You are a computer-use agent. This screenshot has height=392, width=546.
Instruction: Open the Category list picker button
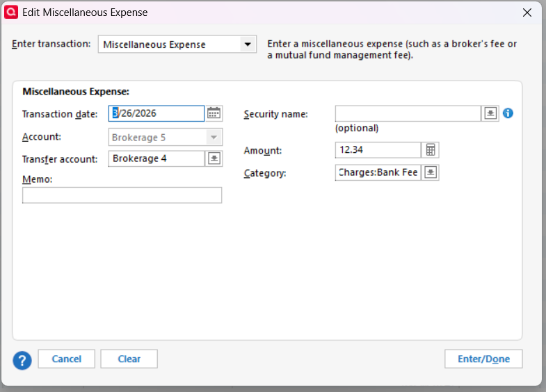431,172
